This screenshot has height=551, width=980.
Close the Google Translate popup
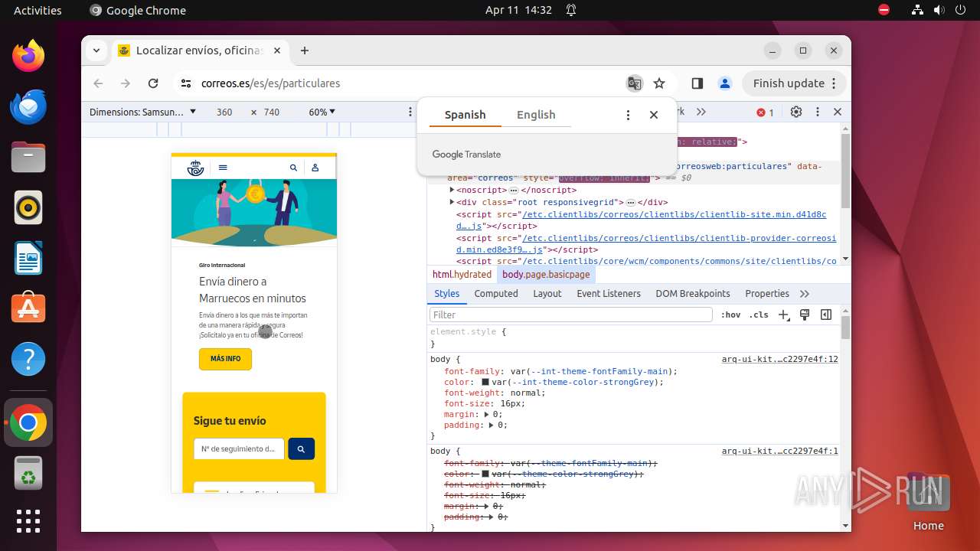point(654,115)
